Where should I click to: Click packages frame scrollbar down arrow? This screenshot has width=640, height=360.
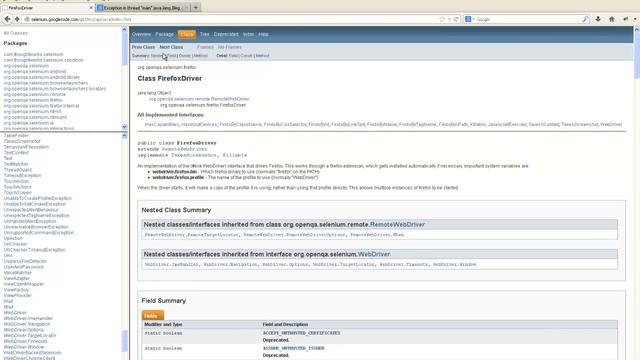(124, 127)
